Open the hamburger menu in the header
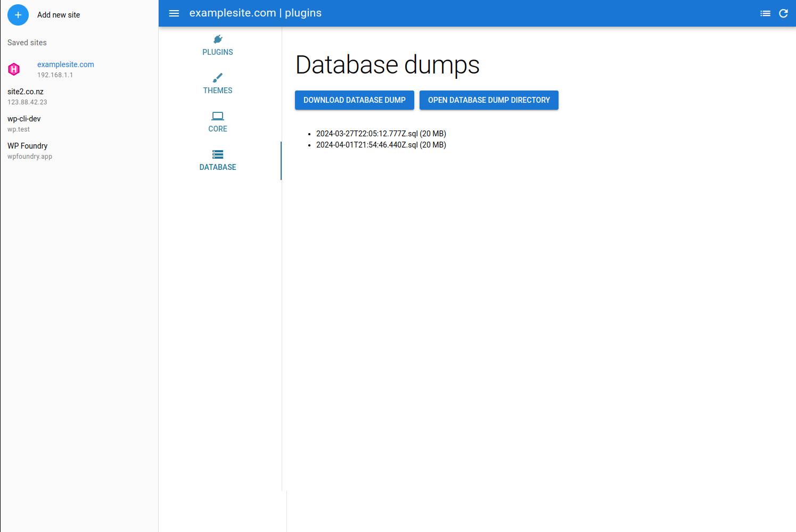Image resolution: width=796 pixels, height=532 pixels. coord(174,13)
